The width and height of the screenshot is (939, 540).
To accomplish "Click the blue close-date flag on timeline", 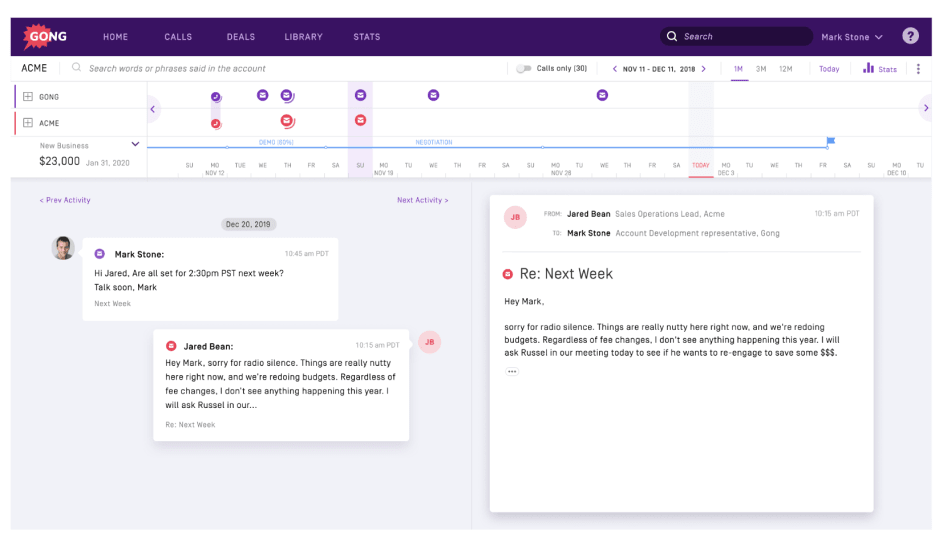I will click(x=830, y=141).
